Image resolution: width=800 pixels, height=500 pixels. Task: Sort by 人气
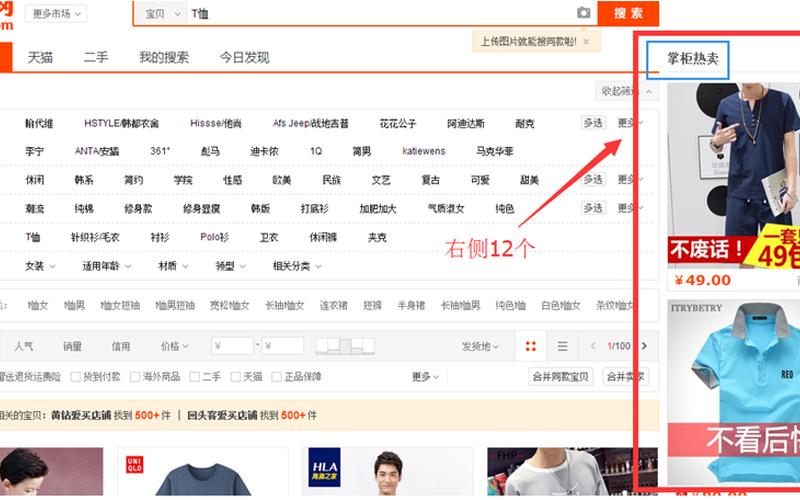coord(24,346)
